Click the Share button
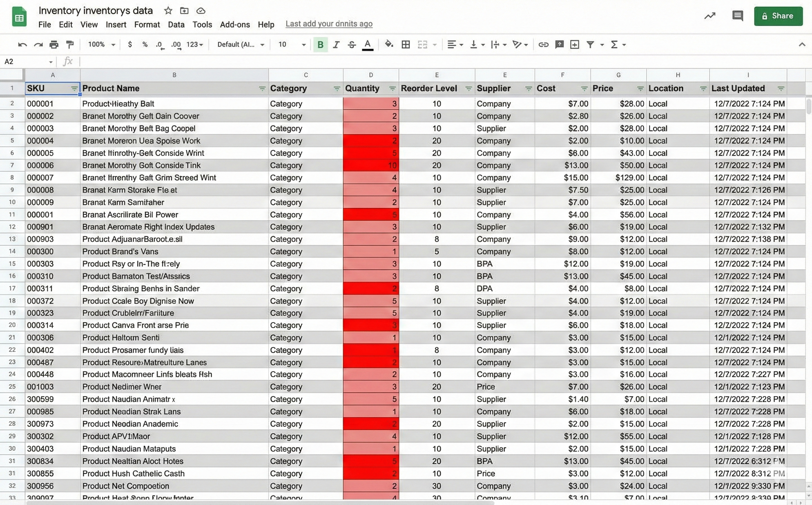This screenshot has height=505, width=812. click(778, 16)
